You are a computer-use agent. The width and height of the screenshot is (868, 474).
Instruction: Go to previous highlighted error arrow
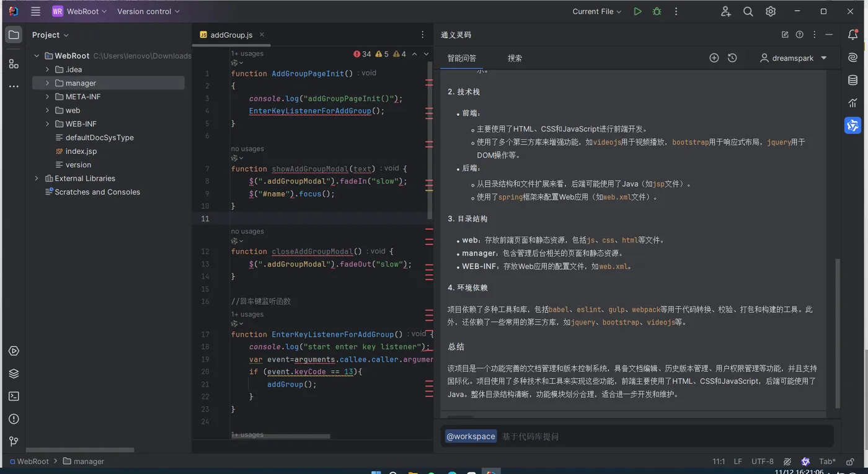(x=415, y=54)
